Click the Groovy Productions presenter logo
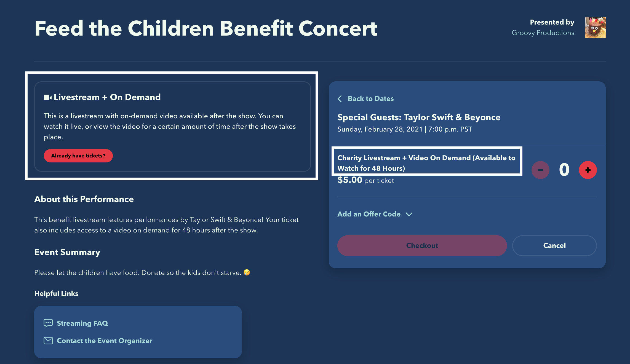Screen dimensions: 630x364 click(x=595, y=28)
